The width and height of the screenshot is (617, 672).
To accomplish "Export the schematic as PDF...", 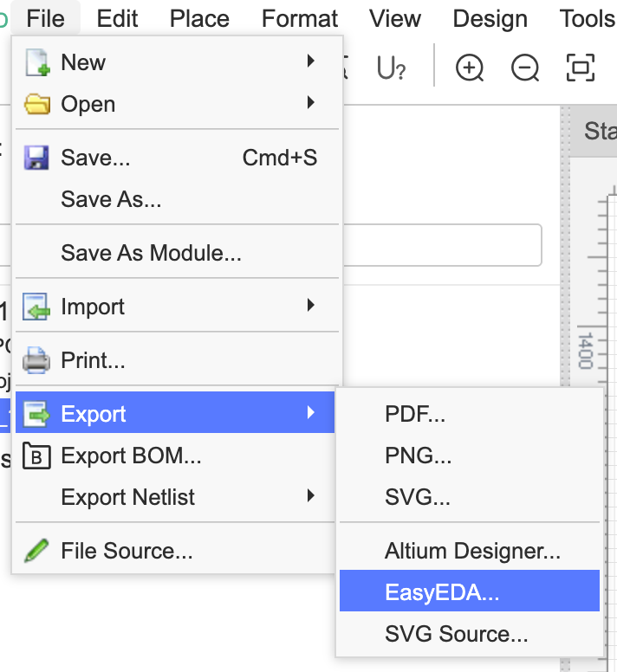I will click(x=415, y=414).
